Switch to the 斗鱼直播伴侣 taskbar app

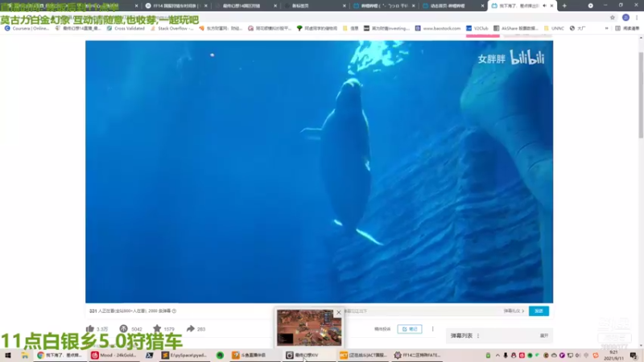(x=255, y=355)
